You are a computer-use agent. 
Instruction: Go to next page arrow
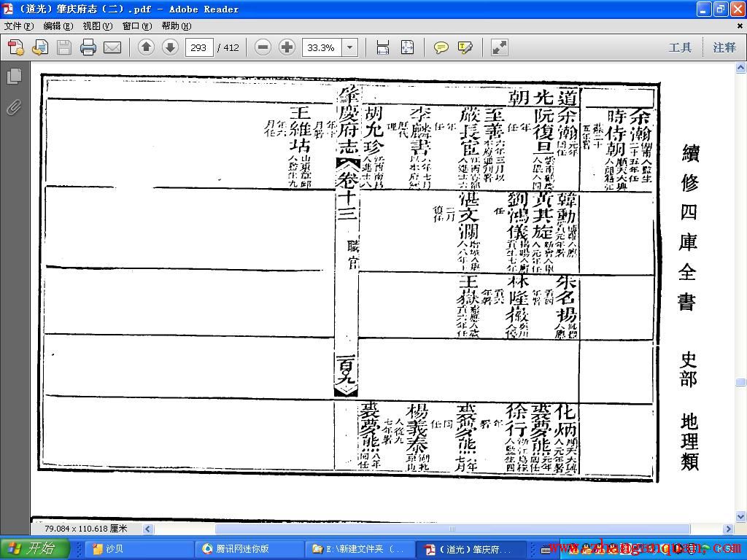coord(170,47)
